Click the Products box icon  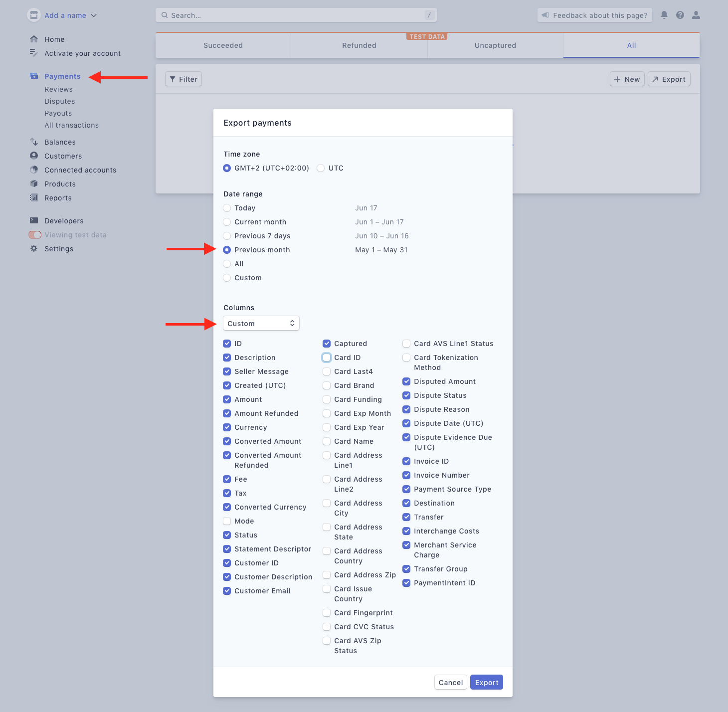pos(34,183)
